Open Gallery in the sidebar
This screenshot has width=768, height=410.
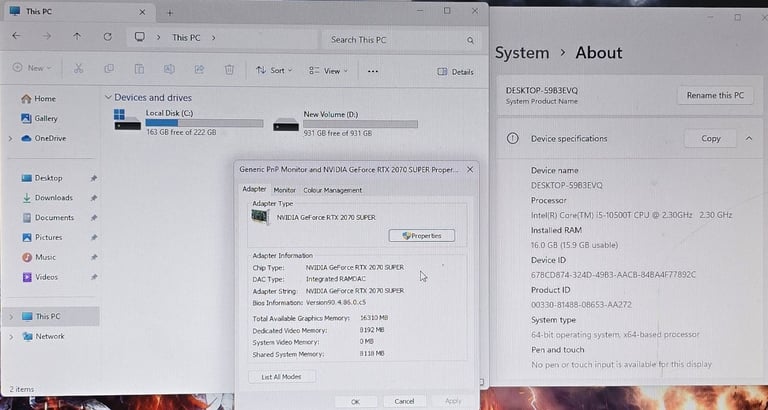[39, 118]
